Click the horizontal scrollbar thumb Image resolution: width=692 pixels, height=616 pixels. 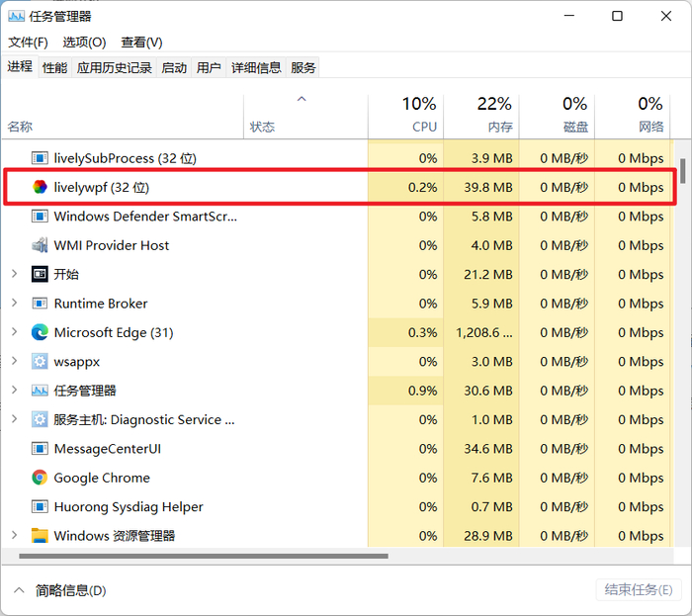tap(204, 556)
